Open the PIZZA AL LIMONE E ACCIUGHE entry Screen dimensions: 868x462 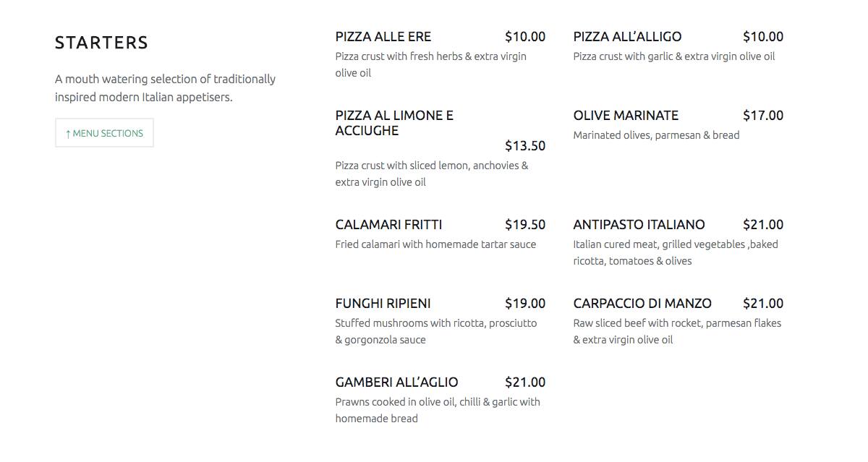pos(394,123)
